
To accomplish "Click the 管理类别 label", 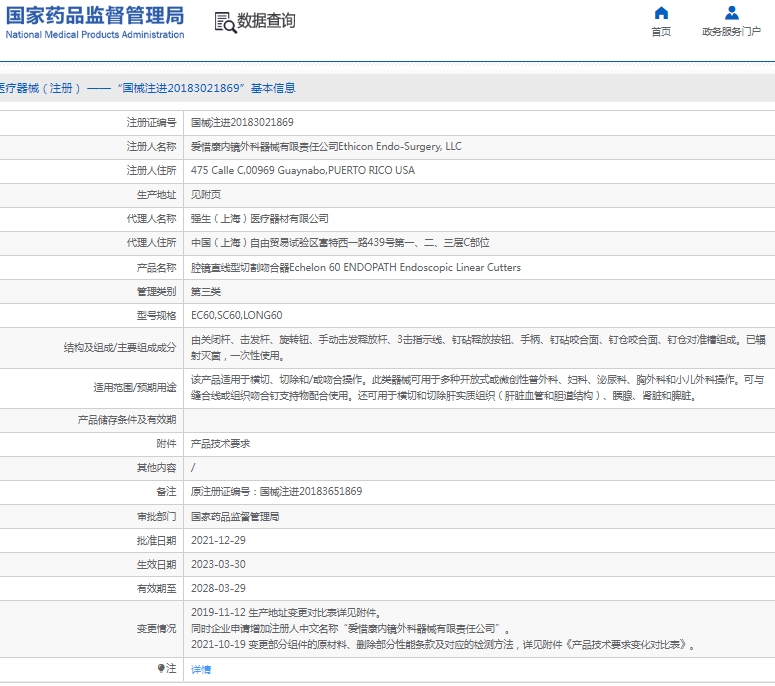I will 156,292.
